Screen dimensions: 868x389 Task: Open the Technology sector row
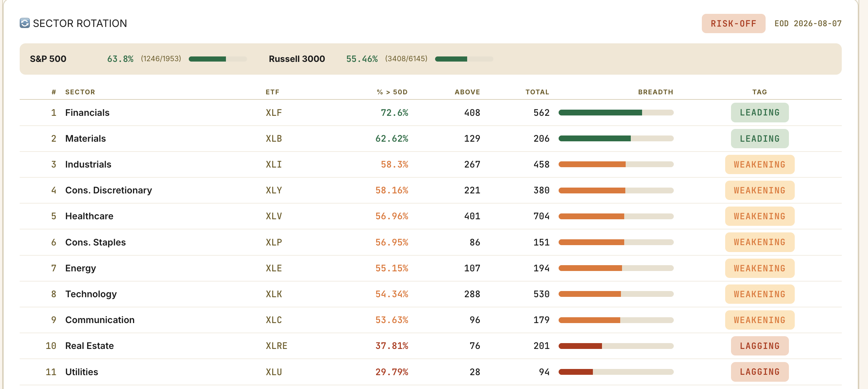coord(431,294)
